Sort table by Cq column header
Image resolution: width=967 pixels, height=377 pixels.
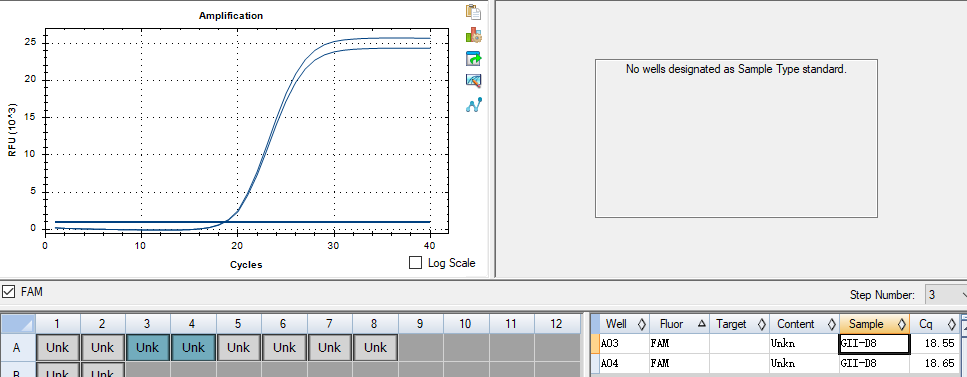click(x=934, y=324)
